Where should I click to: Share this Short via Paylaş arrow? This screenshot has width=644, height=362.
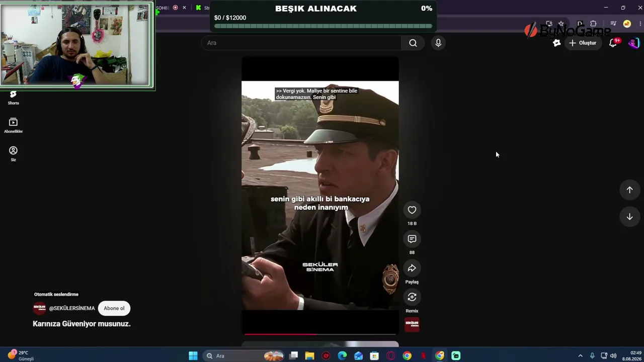pos(412,268)
